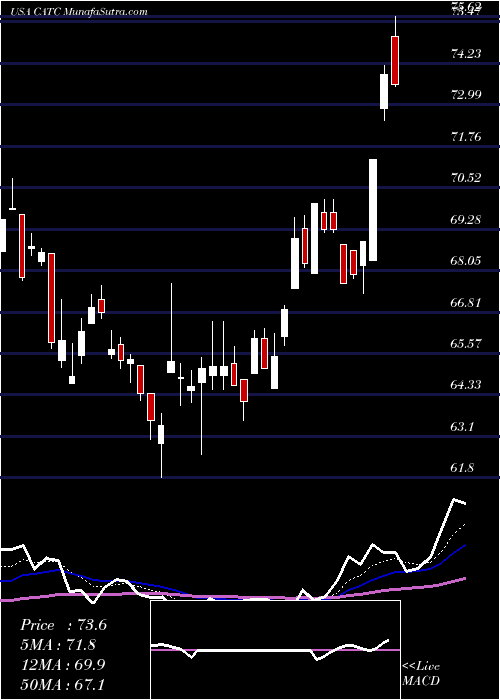The image size is (500, 700).
Task: Click the 12MA : 69.9 readout
Action: tap(63, 664)
